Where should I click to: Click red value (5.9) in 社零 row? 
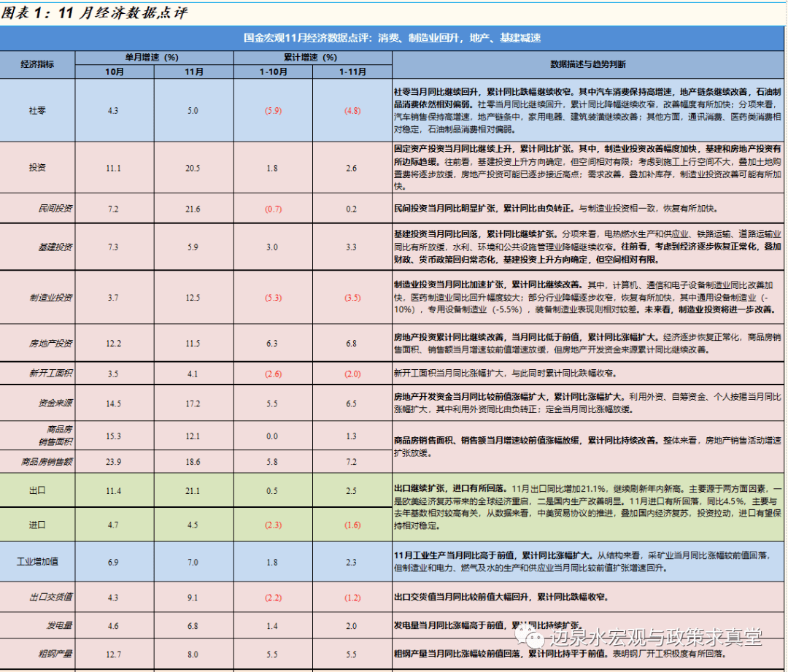[273, 111]
